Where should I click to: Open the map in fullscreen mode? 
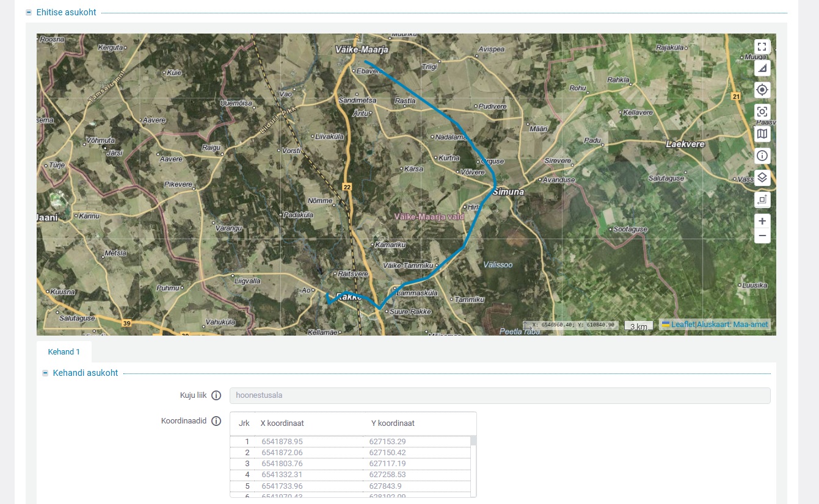pos(762,47)
